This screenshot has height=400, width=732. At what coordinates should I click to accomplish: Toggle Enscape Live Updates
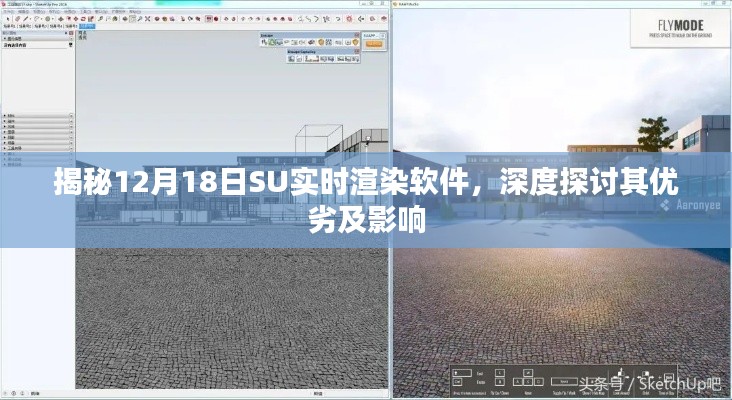coord(272,42)
